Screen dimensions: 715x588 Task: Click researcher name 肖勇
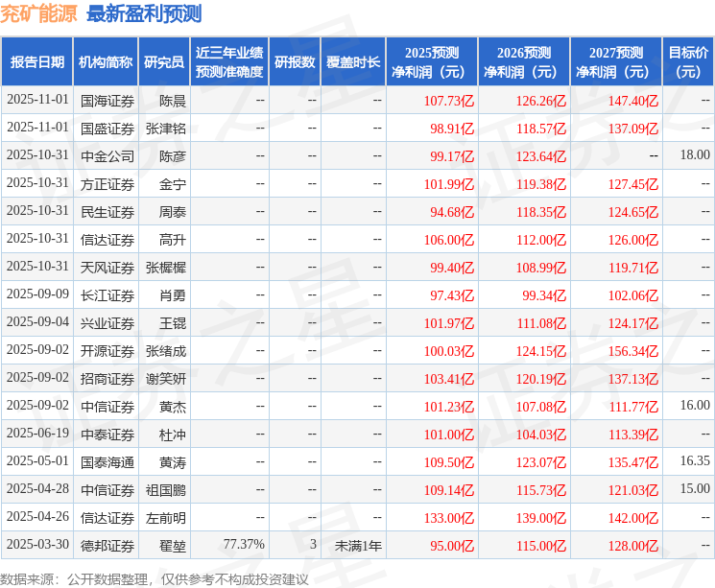173,295
